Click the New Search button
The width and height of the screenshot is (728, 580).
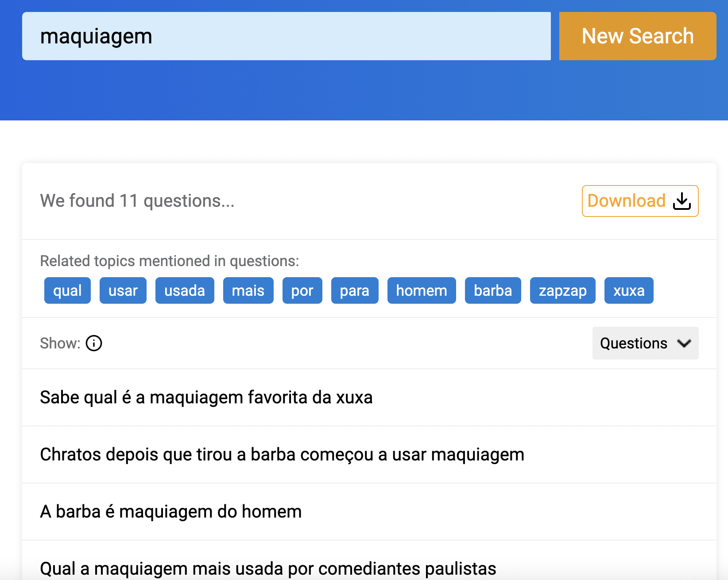click(637, 36)
